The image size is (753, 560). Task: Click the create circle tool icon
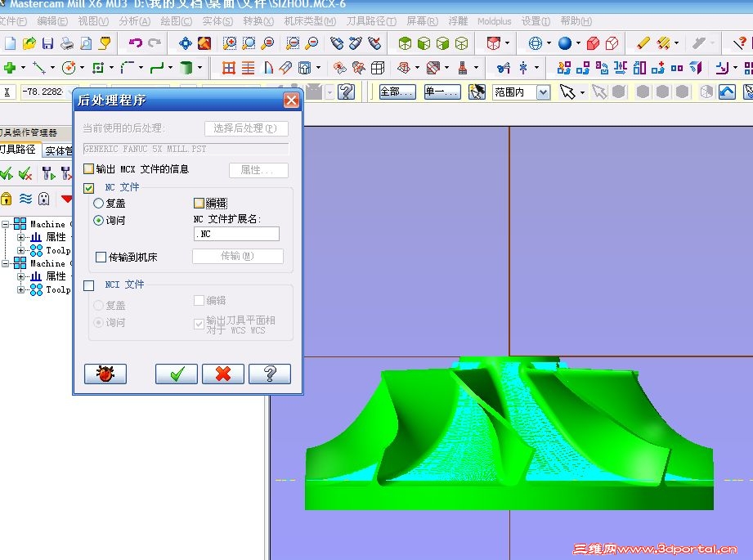coord(69,68)
